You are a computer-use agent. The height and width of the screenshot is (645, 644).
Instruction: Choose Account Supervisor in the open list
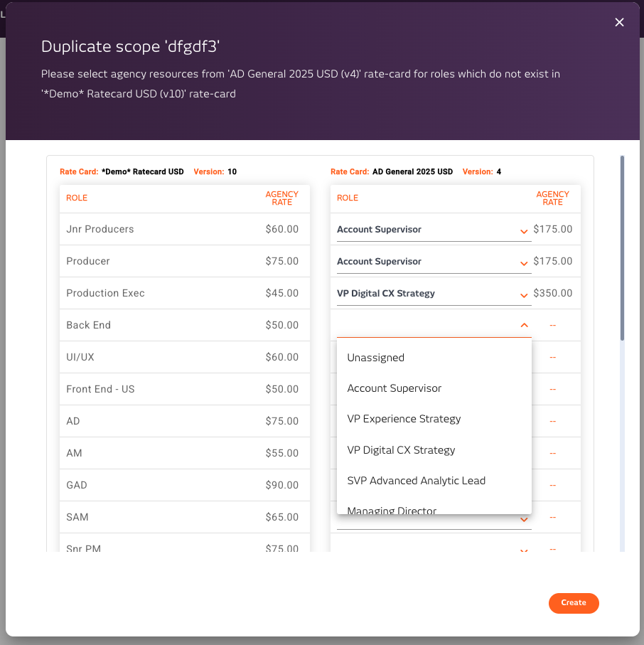point(395,388)
